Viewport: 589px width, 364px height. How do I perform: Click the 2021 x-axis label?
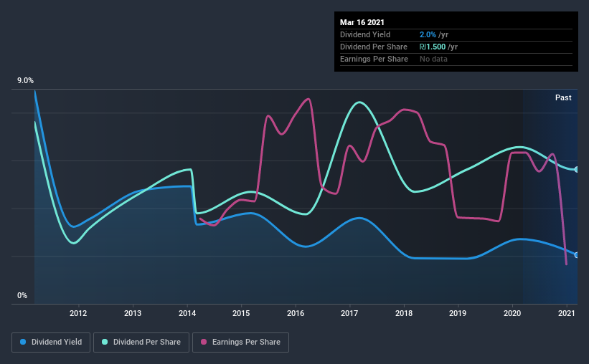click(567, 313)
